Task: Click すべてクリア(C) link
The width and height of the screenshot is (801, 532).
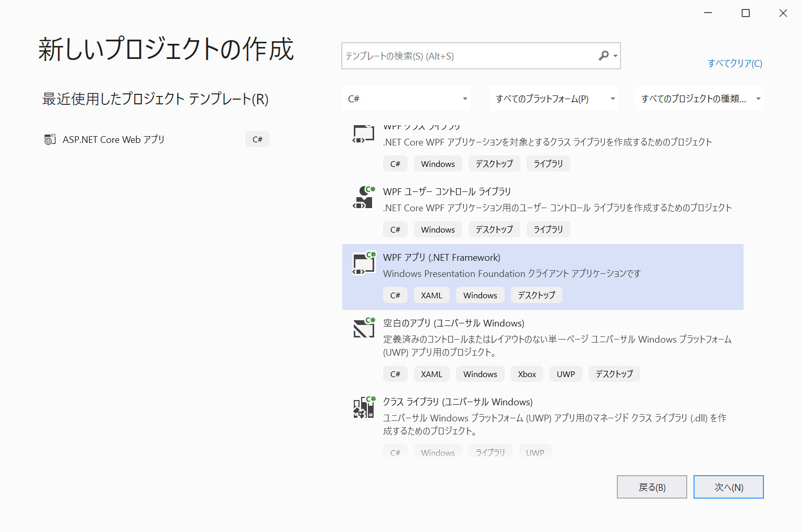Action: (735, 63)
